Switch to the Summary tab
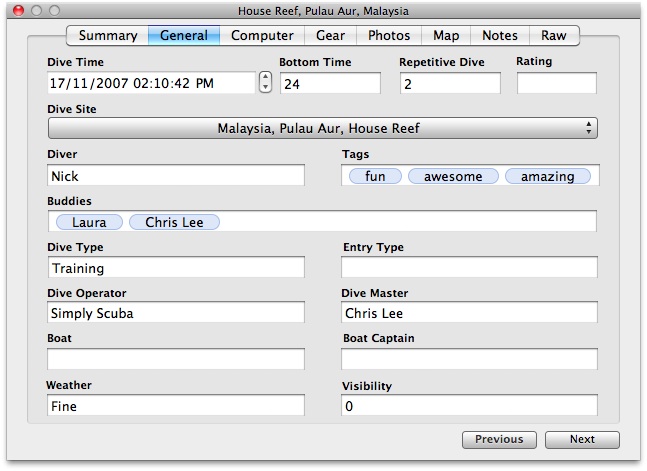 point(107,36)
